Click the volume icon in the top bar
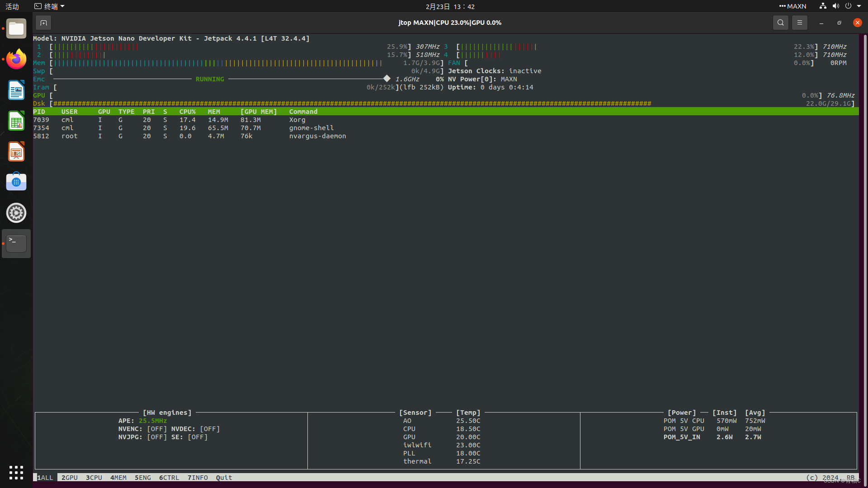 [x=835, y=6]
